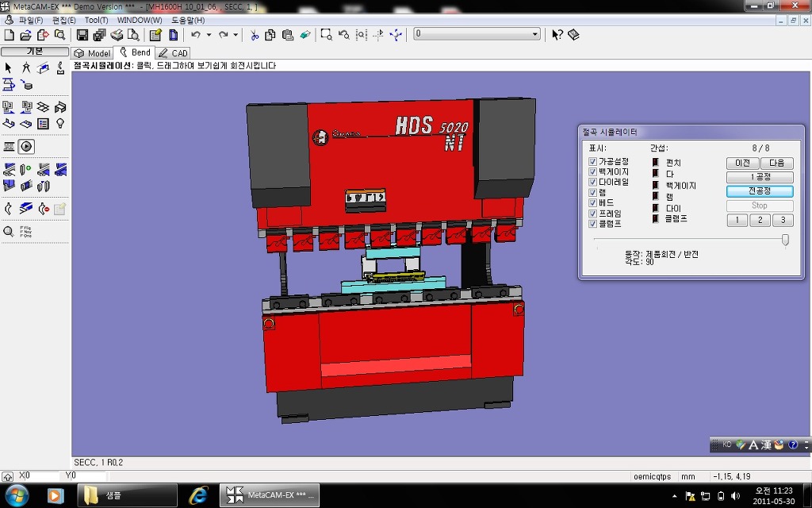Click the Windows Start button

[x=17, y=495]
